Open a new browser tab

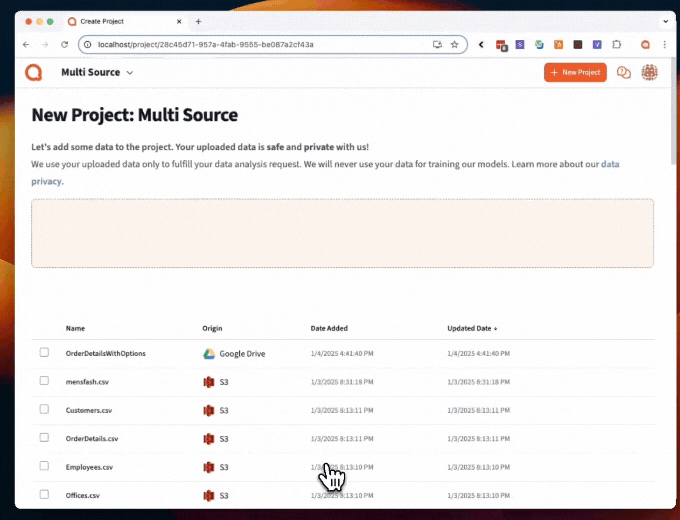click(198, 21)
